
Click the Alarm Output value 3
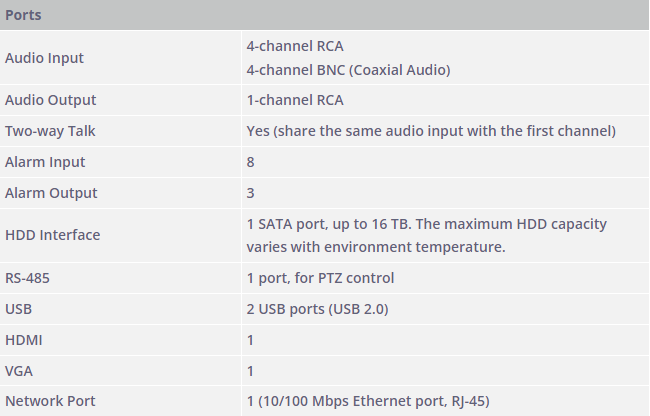click(x=250, y=193)
